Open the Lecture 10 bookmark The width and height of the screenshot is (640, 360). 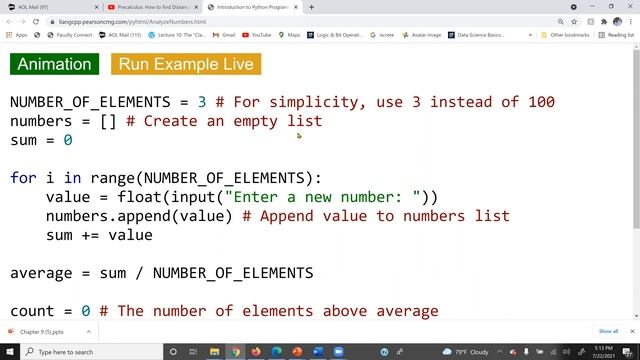point(177,35)
